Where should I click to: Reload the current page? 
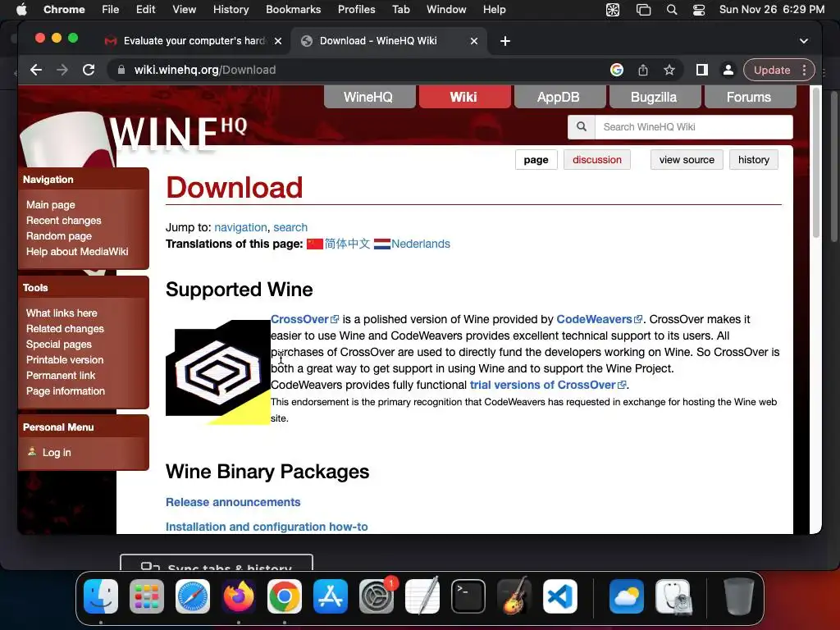coord(89,70)
